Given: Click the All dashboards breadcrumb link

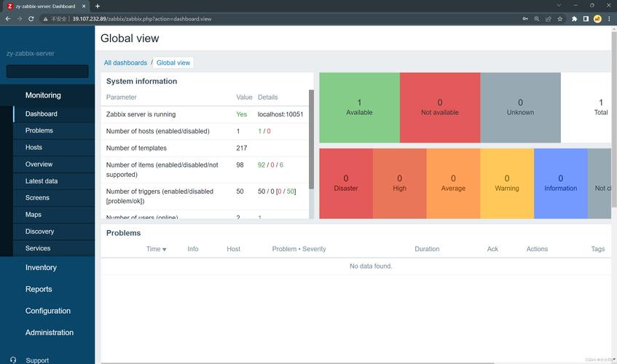Looking at the screenshot, I should (125, 63).
